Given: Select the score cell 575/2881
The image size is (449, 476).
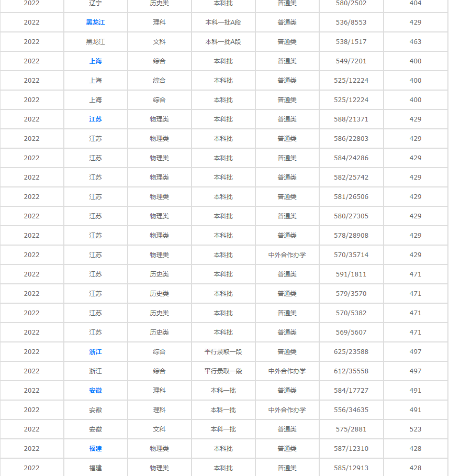Looking at the screenshot, I should pos(351,429).
